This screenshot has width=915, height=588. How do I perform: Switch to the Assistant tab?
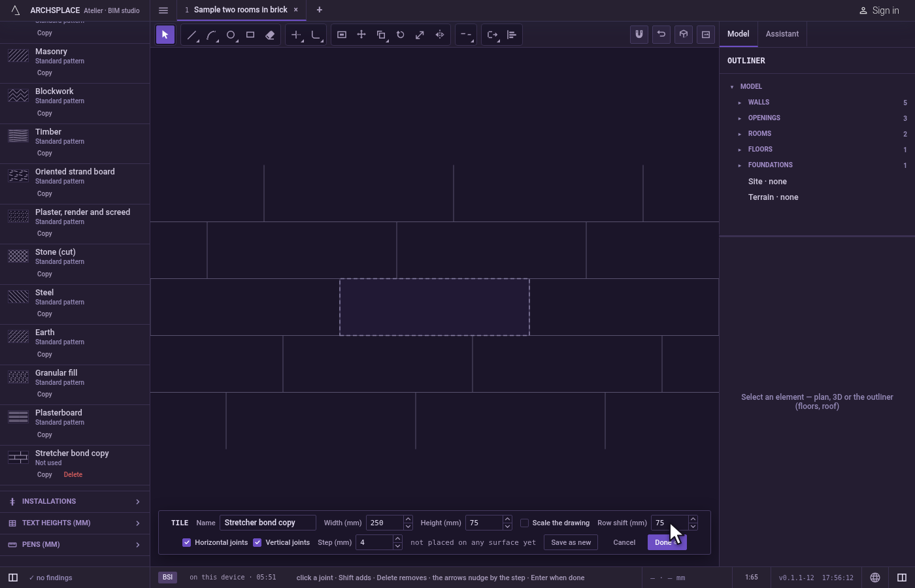point(782,34)
